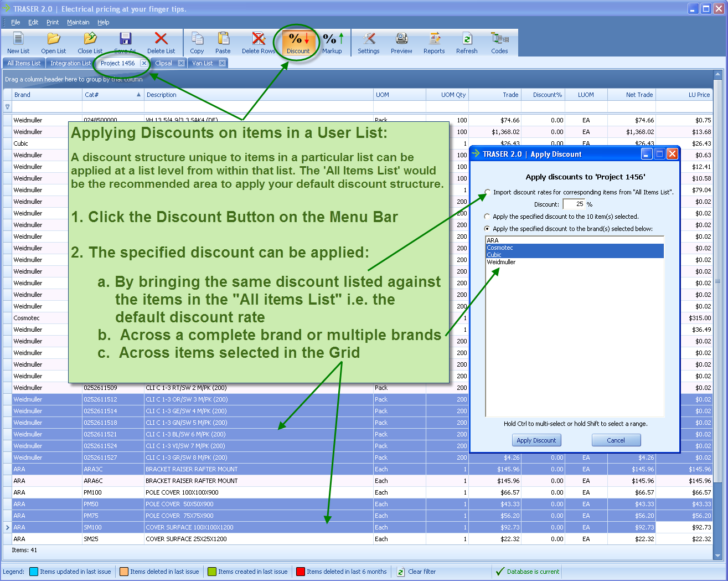This screenshot has height=581, width=728.
Task: Click the Paste clipboard icon
Action: pos(223,39)
